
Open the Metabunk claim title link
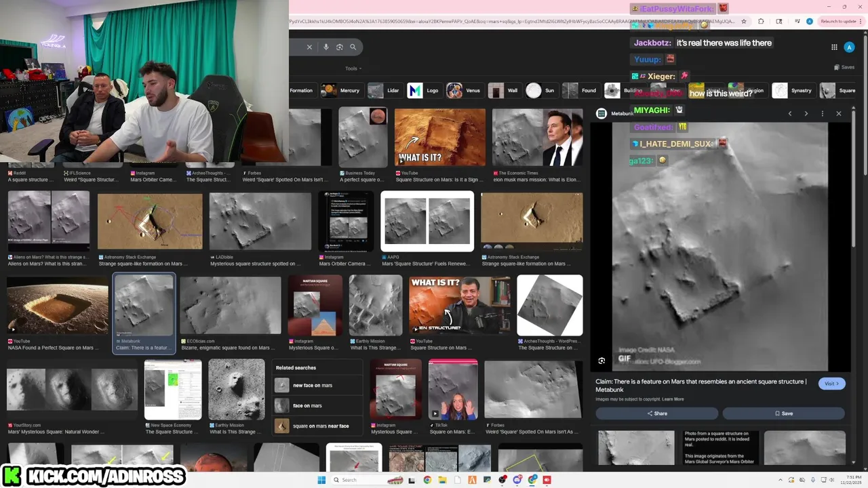coord(701,386)
